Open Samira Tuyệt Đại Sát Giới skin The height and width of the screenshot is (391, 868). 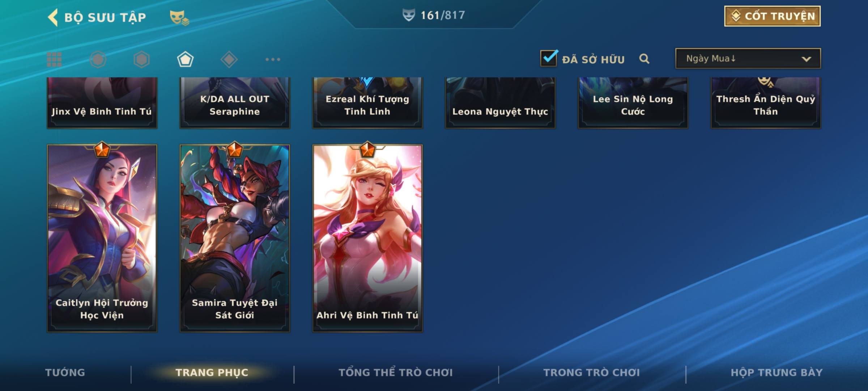[x=235, y=238]
